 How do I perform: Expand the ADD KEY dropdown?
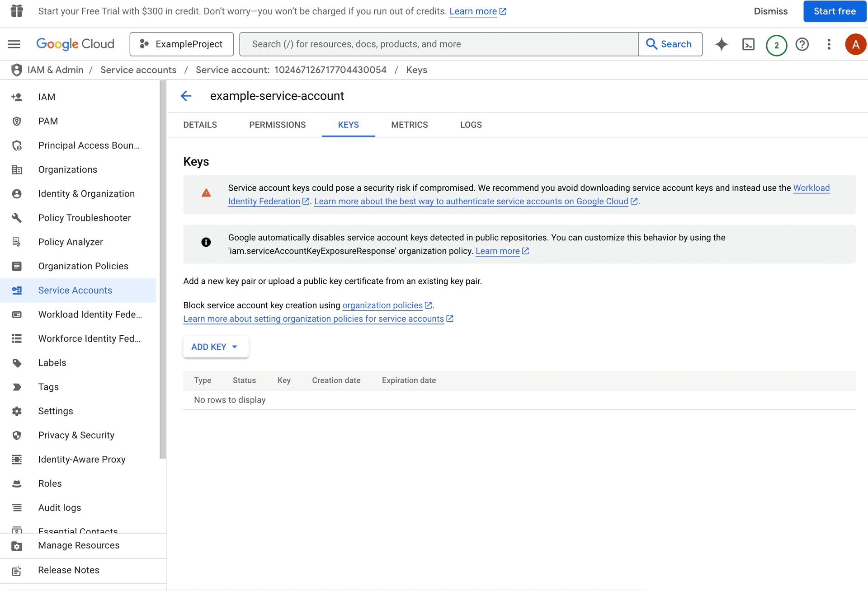[x=216, y=347]
